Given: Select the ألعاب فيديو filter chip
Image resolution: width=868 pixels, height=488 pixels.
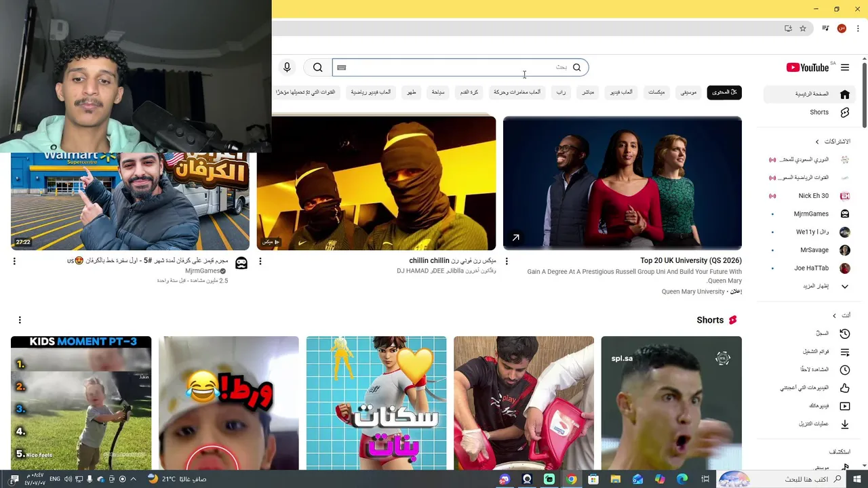Looking at the screenshot, I should coord(621,92).
